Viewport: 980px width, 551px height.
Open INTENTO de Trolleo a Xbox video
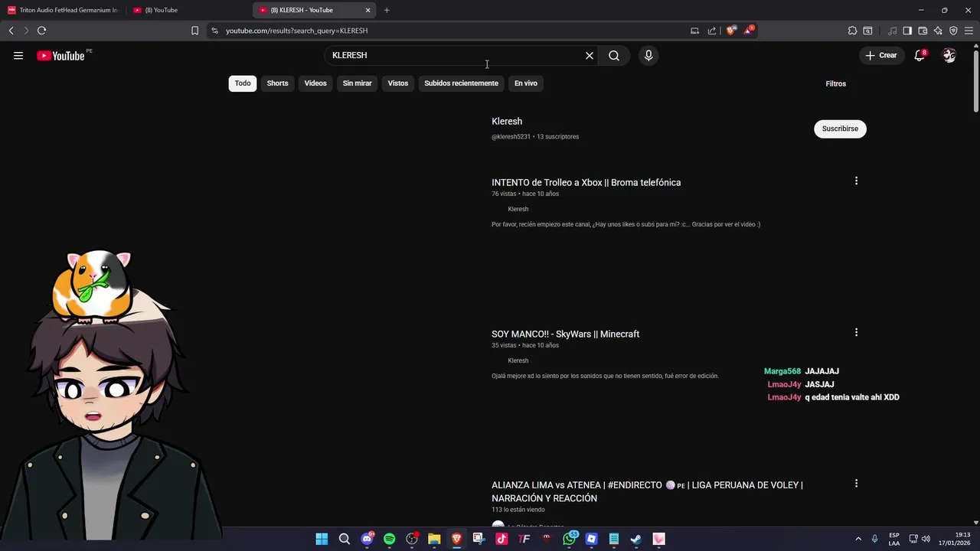pos(586,182)
